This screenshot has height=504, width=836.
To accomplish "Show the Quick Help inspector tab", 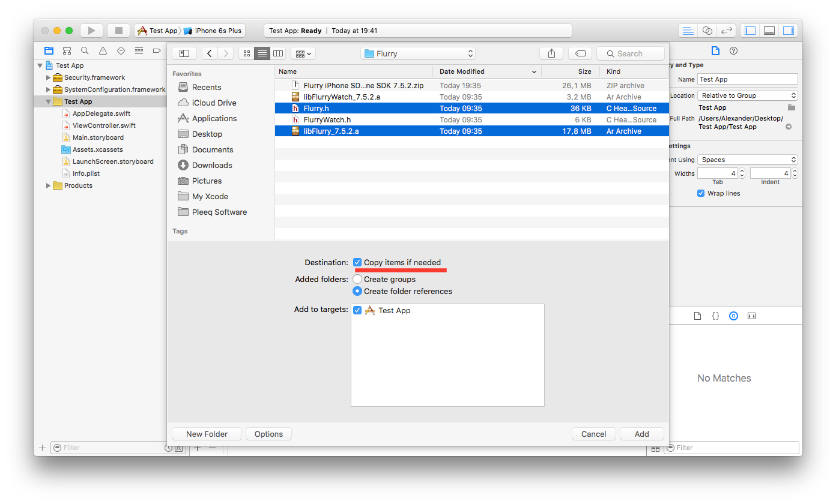I will [x=733, y=51].
